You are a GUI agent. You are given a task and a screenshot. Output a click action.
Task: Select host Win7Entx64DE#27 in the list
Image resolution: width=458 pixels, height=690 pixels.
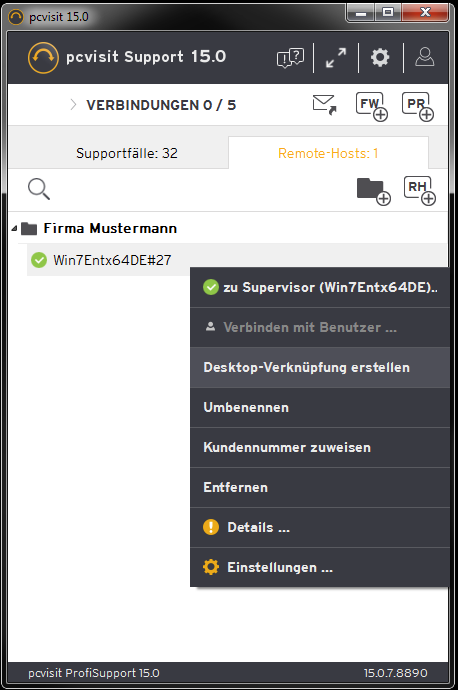coord(112,260)
